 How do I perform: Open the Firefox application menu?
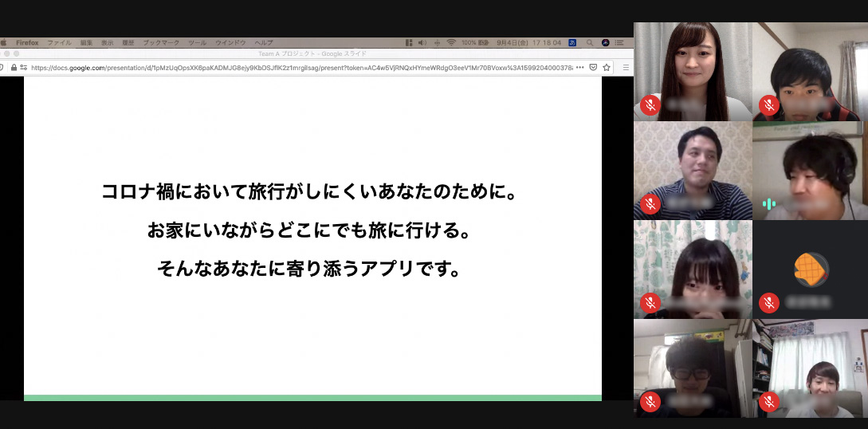pyautogui.click(x=27, y=42)
